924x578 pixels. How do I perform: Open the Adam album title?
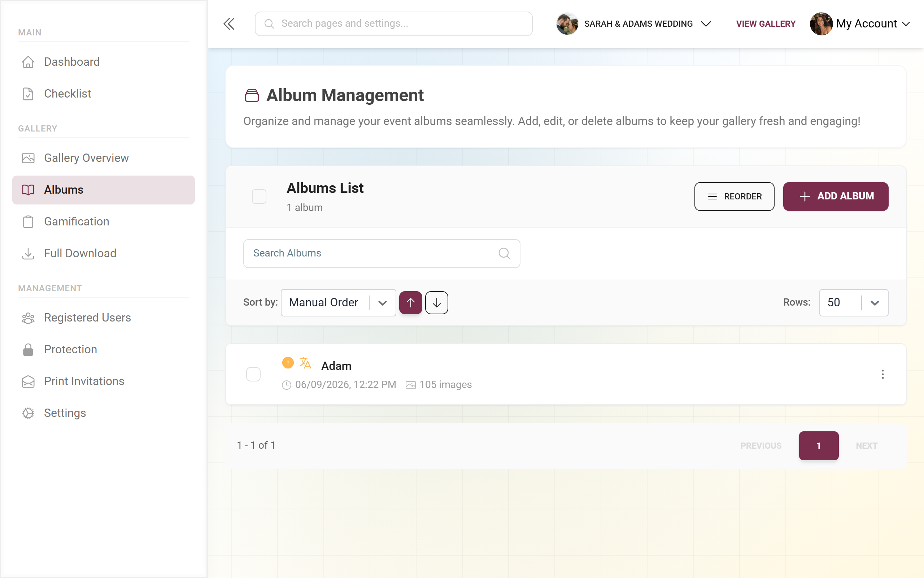pyautogui.click(x=336, y=366)
